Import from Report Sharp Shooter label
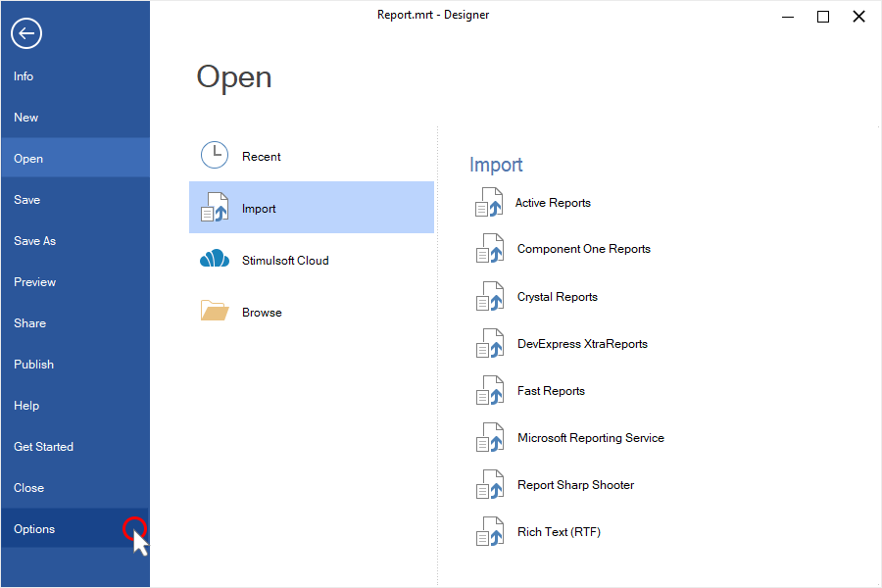 (x=575, y=484)
